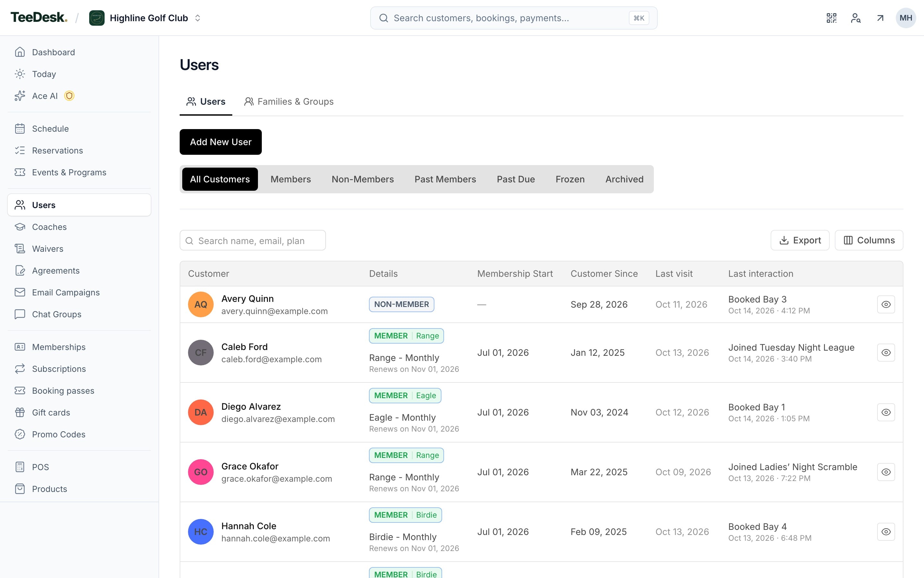Screen dimensions: 924x578
Task: Click the ⌘K shortcut badge
Action: tap(639, 18)
